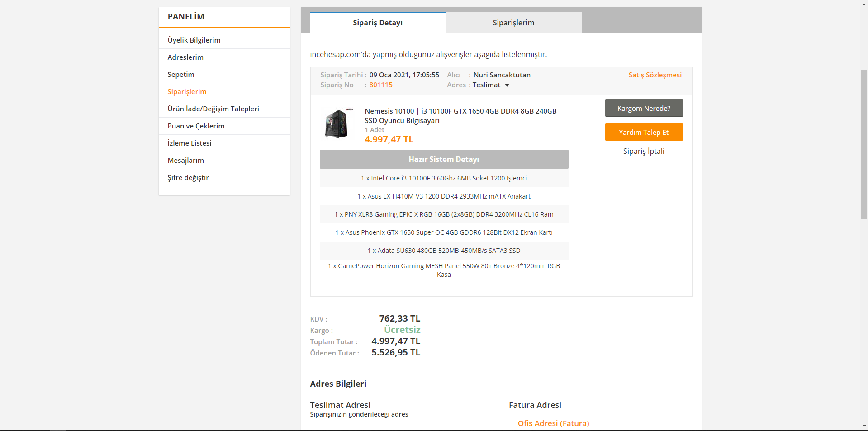Screen dimensions: 868x431
Task: Open the Nemesis 10100 product thumbnail
Action: point(337,123)
